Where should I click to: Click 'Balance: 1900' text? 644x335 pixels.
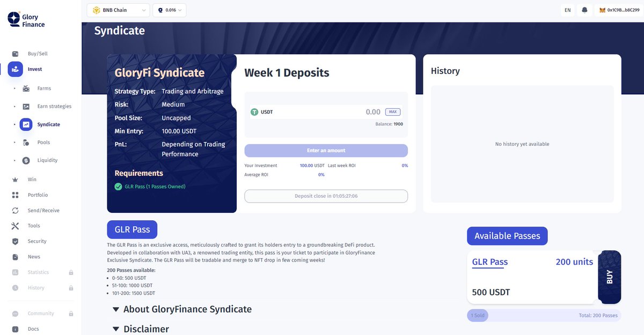coord(389,124)
